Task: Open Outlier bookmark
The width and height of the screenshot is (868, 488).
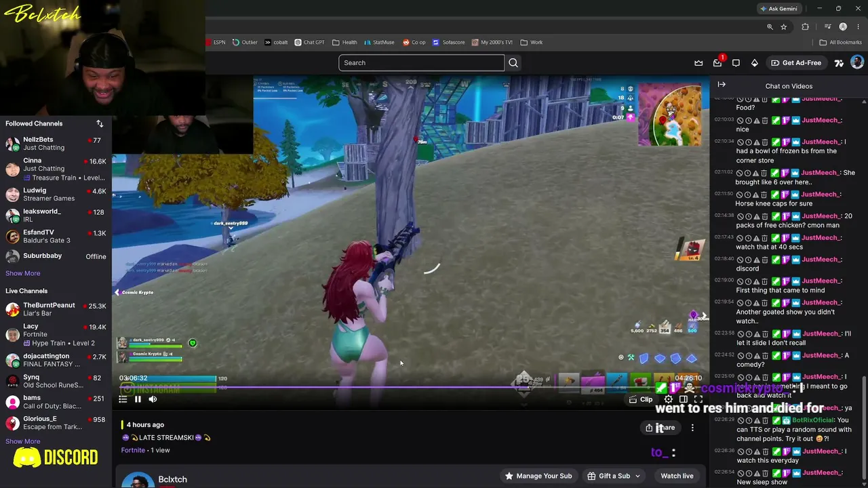Action: click(245, 42)
